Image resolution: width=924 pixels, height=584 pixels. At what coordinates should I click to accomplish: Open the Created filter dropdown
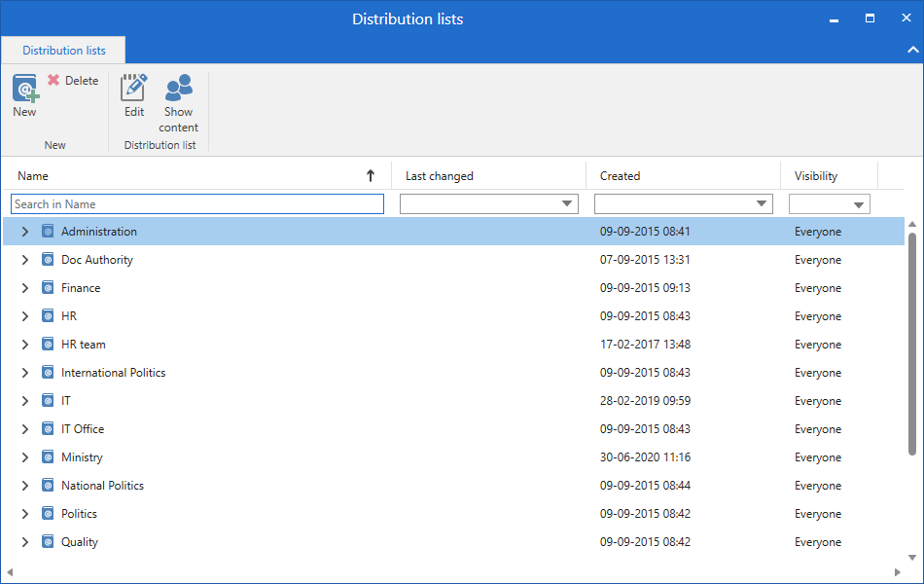coord(762,204)
